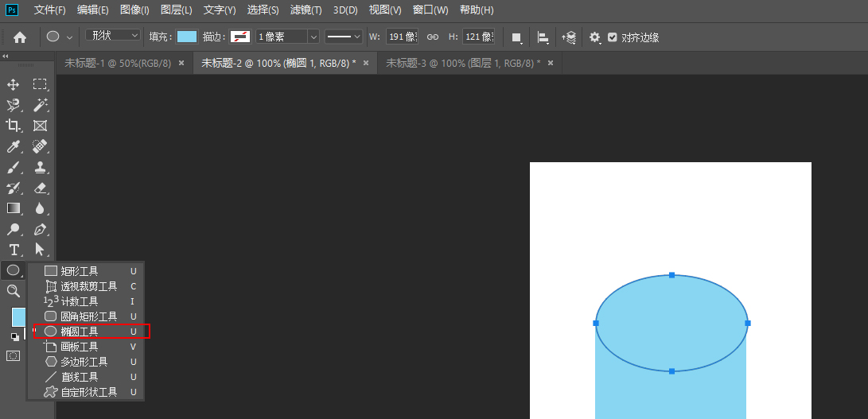Click the width (W) input field

[x=401, y=37]
